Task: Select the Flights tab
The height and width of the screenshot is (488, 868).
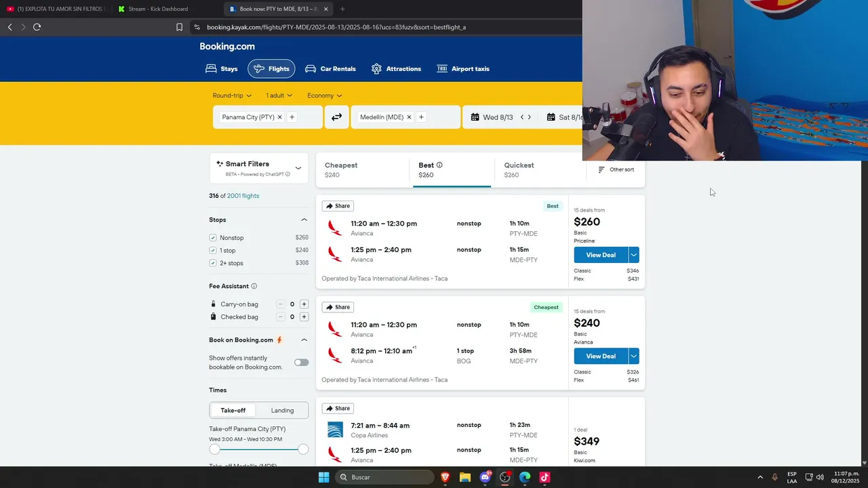Action: point(271,68)
